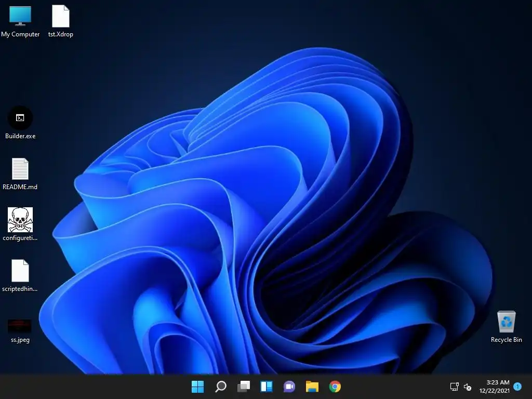
Task: Select the tst.Xdrop file icon
Action: [61, 16]
